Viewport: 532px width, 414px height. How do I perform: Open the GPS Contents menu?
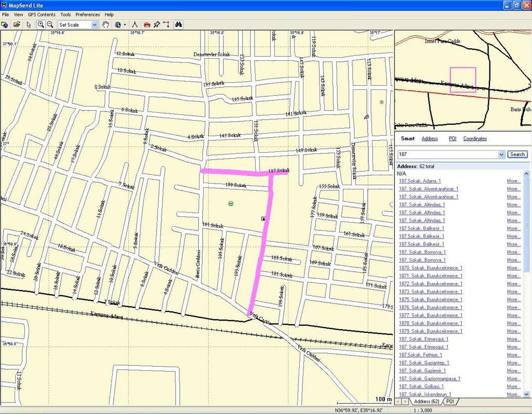[42, 15]
